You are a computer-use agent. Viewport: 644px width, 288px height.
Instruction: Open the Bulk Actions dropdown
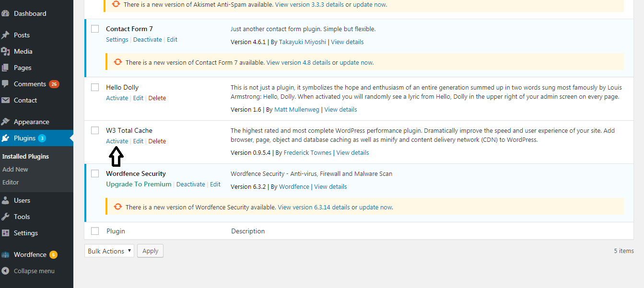(109, 251)
